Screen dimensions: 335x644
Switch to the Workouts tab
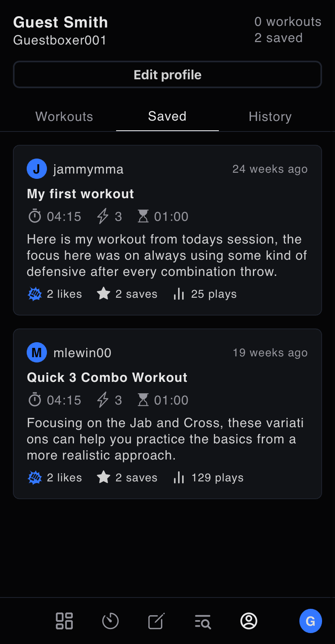click(64, 117)
